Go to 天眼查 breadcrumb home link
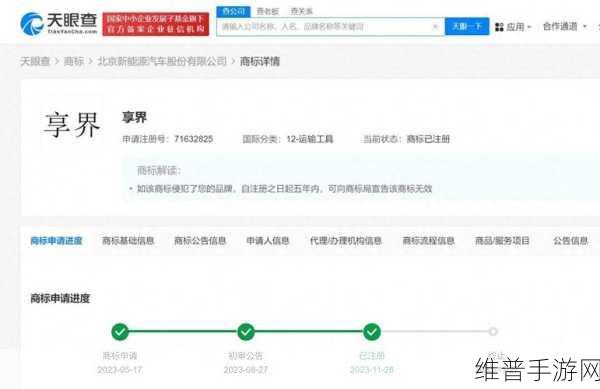Image resolution: width=600 pixels, height=389 pixels. [x=35, y=61]
